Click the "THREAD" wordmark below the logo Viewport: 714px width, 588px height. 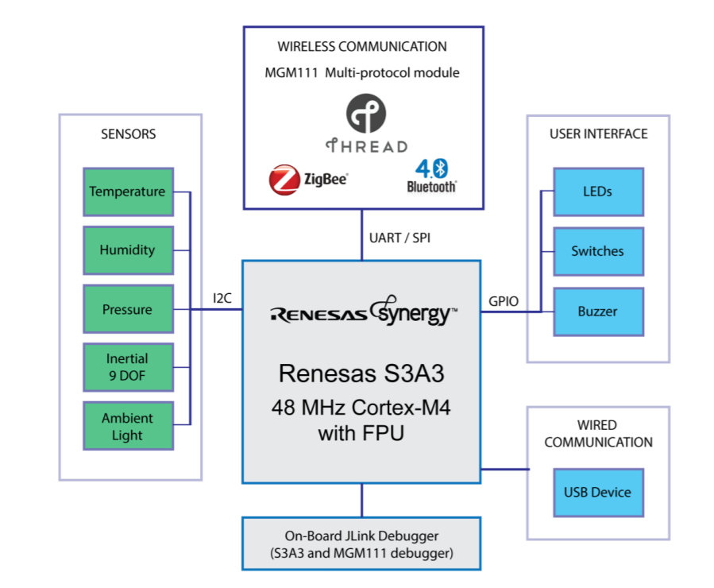[367, 145]
